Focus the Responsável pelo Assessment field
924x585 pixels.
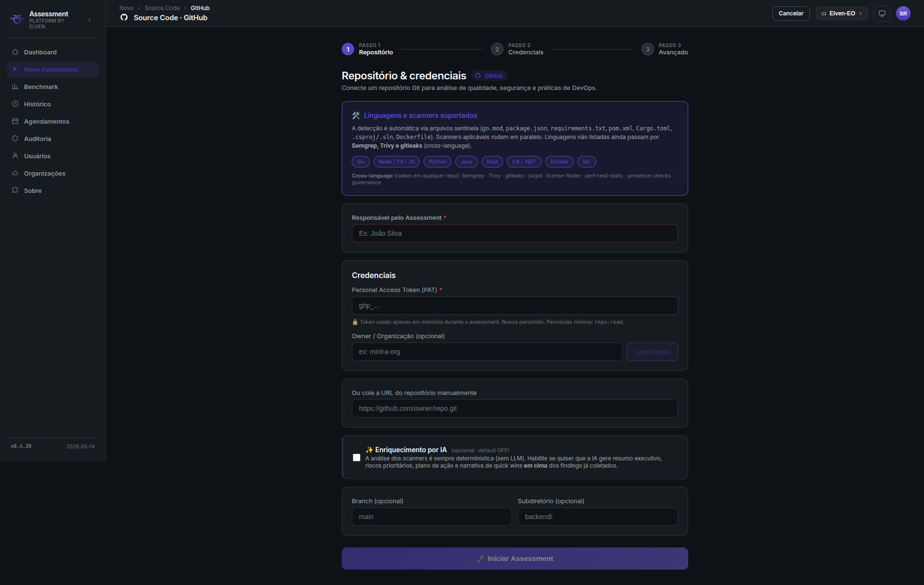coord(514,233)
